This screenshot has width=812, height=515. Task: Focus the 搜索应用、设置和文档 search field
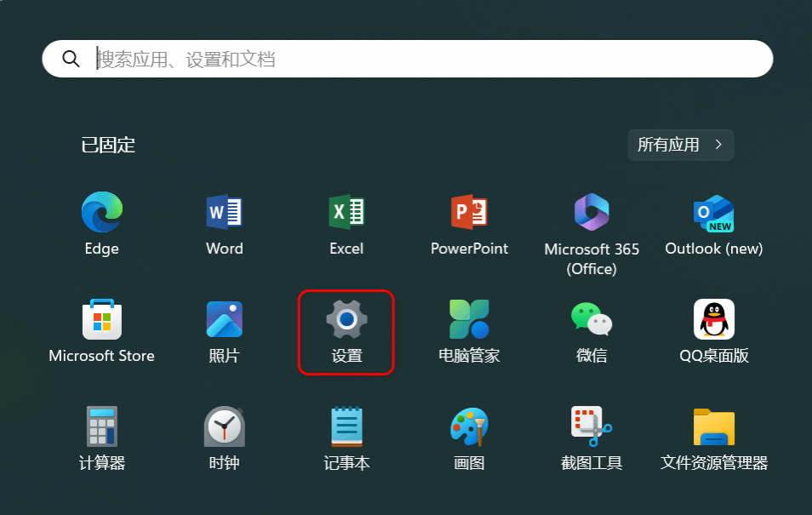point(408,59)
